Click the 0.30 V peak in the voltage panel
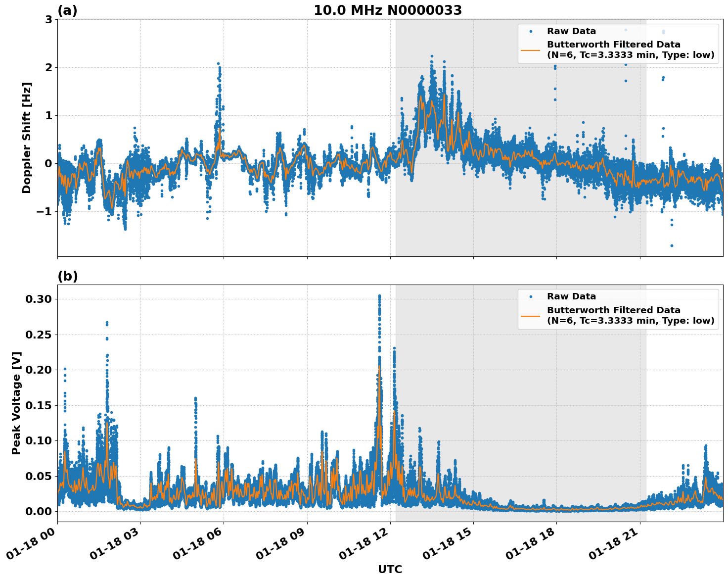The width and height of the screenshot is (728, 580). (x=378, y=296)
